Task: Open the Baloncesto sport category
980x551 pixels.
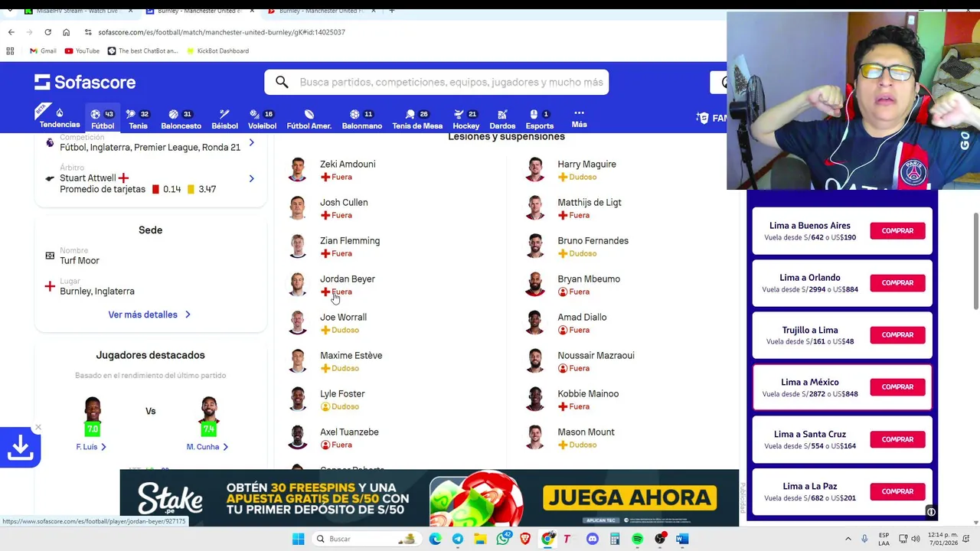Action: pyautogui.click(x=181, y=119)
